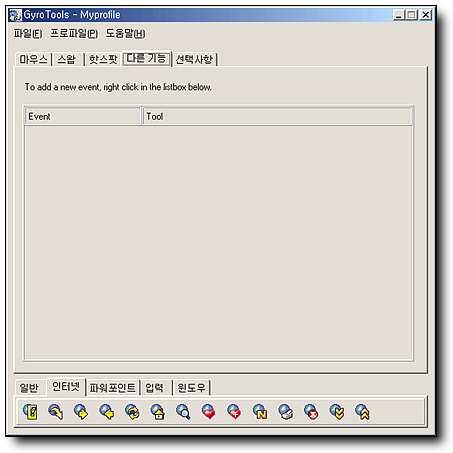Click the globe with double up arrows icon
The height and width of the screenshot is (453, 453).
pos(362,412)
